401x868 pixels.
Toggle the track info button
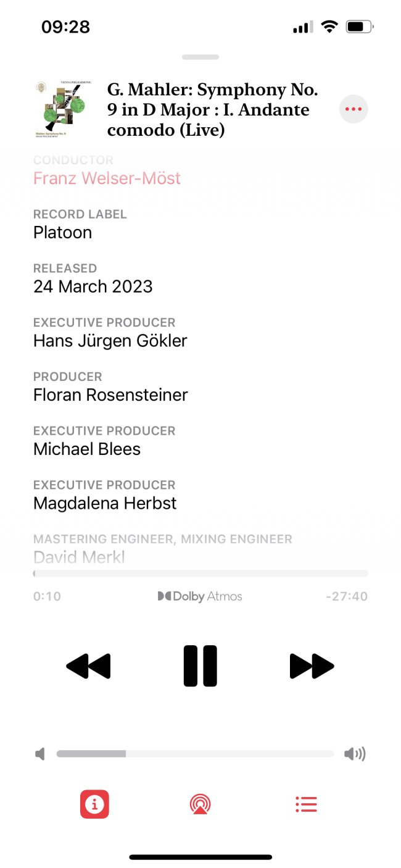(94, 804)
